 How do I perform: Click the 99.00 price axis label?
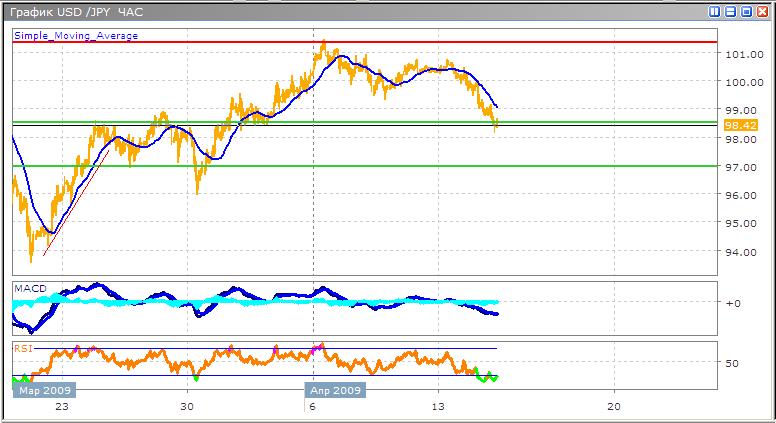[741, 110]
